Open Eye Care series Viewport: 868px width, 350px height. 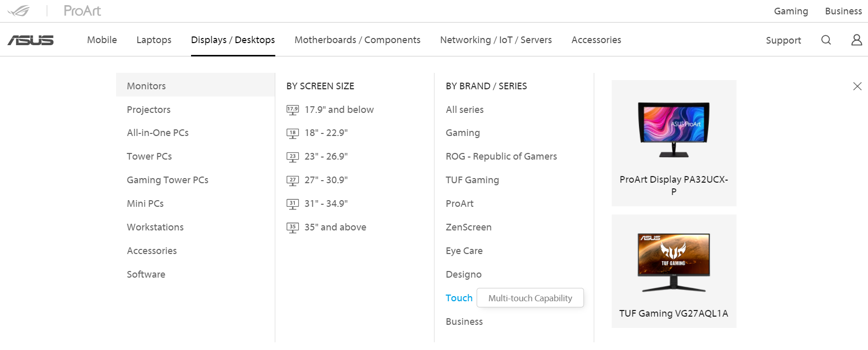(464, 251)
